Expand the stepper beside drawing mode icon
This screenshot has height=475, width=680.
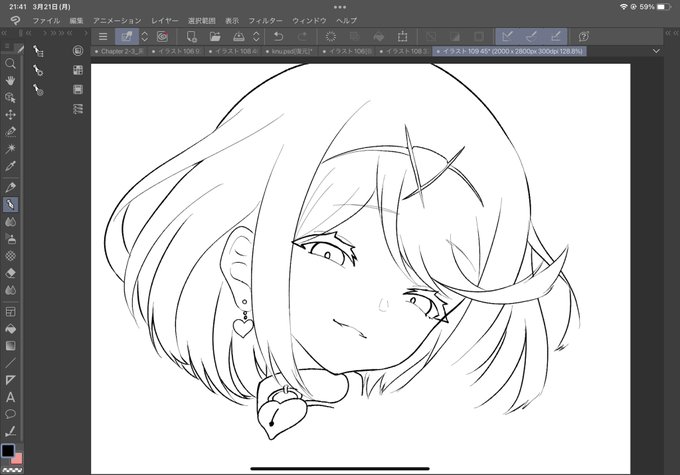coord(145,36)
